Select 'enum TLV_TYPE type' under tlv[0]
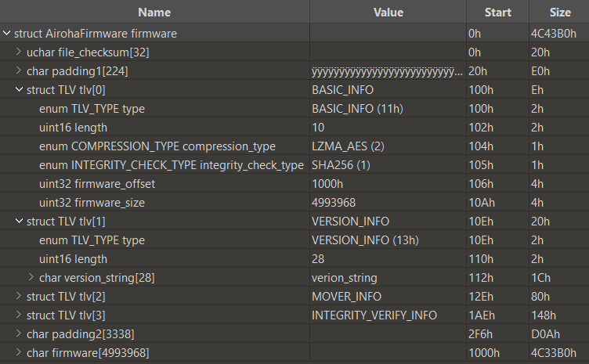589x364 pixels. pos(92,109)
